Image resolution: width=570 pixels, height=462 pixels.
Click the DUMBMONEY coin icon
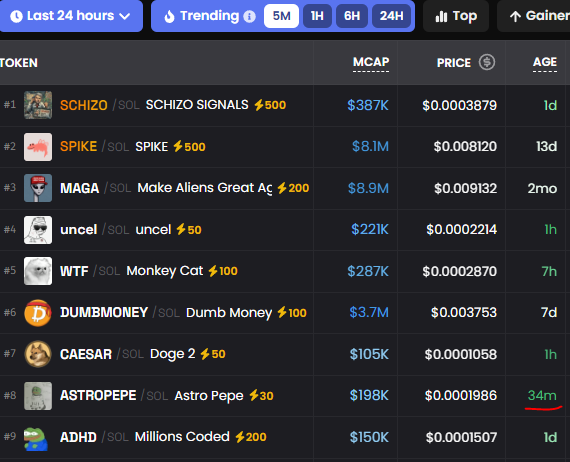tap(38, 313)
